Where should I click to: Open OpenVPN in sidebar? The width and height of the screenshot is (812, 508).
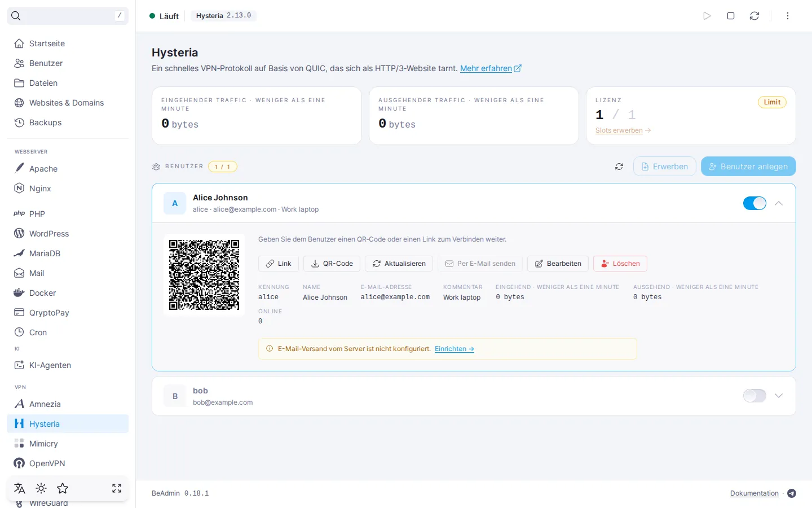tap(68, 463)
